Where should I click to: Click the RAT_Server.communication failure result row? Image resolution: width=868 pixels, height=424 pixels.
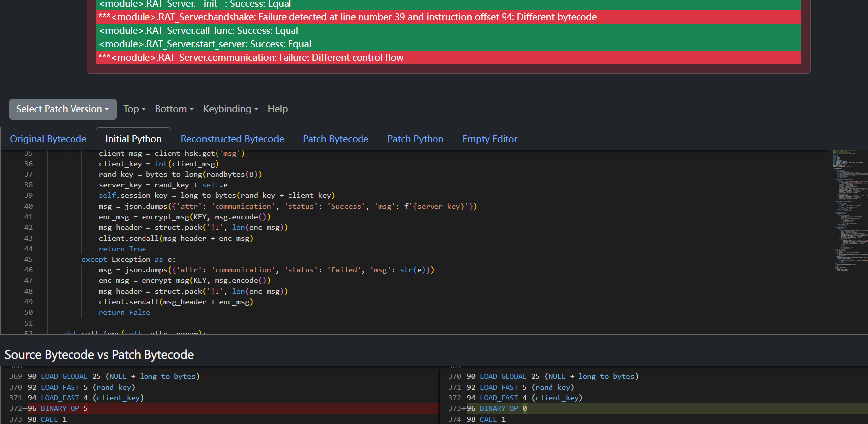tap(448, 58)
